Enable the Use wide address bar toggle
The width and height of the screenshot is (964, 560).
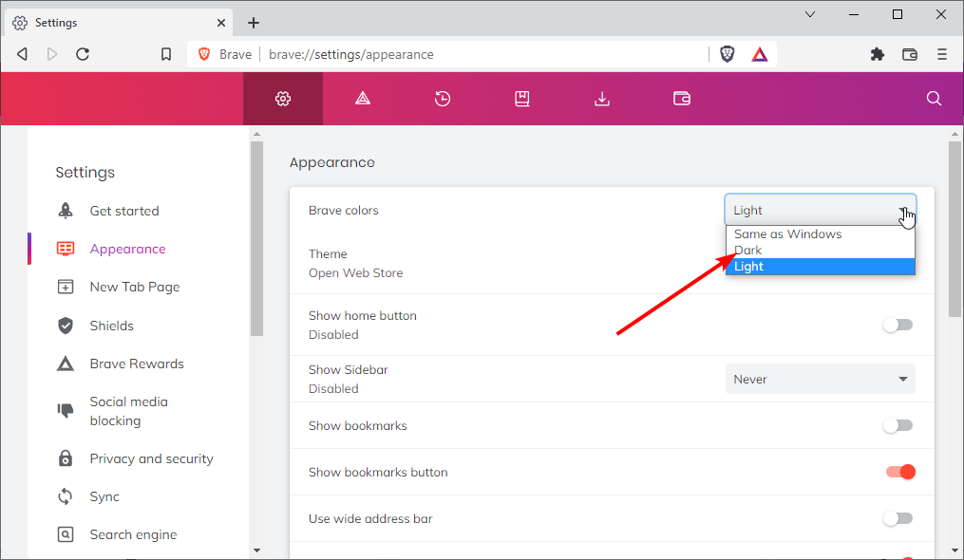tap(898, 518)
